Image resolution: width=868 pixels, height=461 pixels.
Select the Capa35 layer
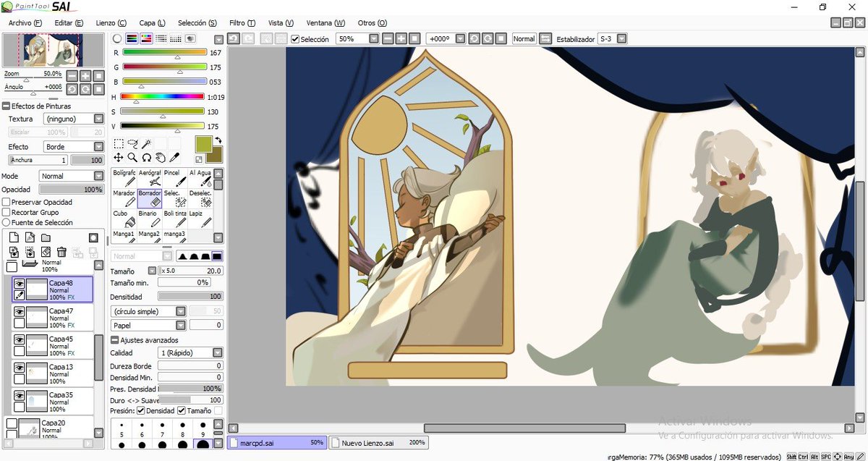tap(54, 402)
